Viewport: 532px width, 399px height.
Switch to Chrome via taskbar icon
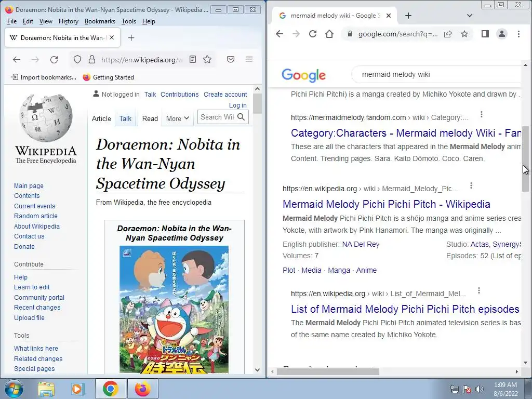pyautogui.click(x=111, y=389)
